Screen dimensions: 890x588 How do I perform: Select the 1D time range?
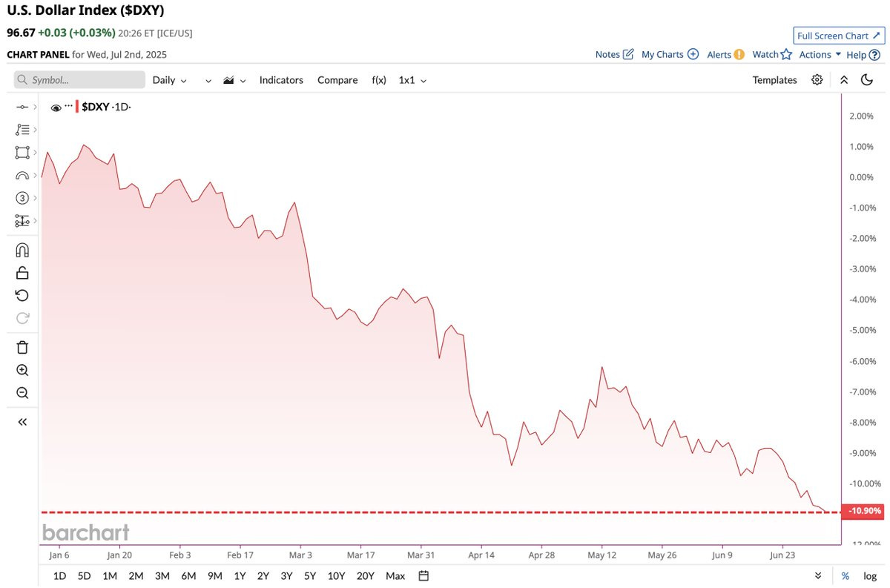[60, 576]
